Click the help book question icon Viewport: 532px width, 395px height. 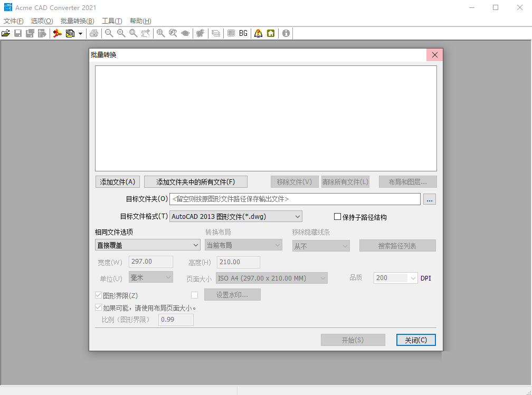259,33
